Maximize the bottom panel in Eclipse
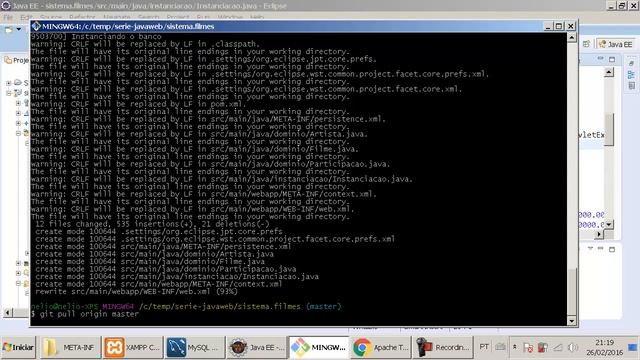Screen dimensions: 640x360 (612, 249)
